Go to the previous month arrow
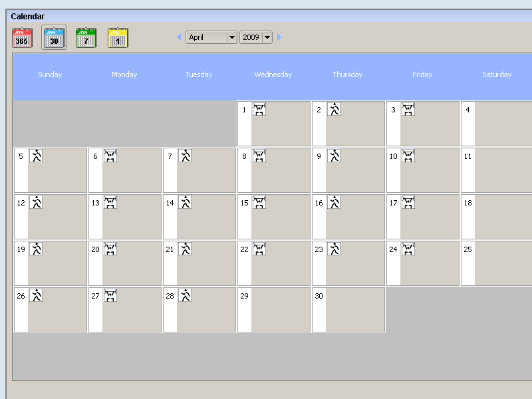The width and height of the screenshot is (532, 399). click(179, 37)
